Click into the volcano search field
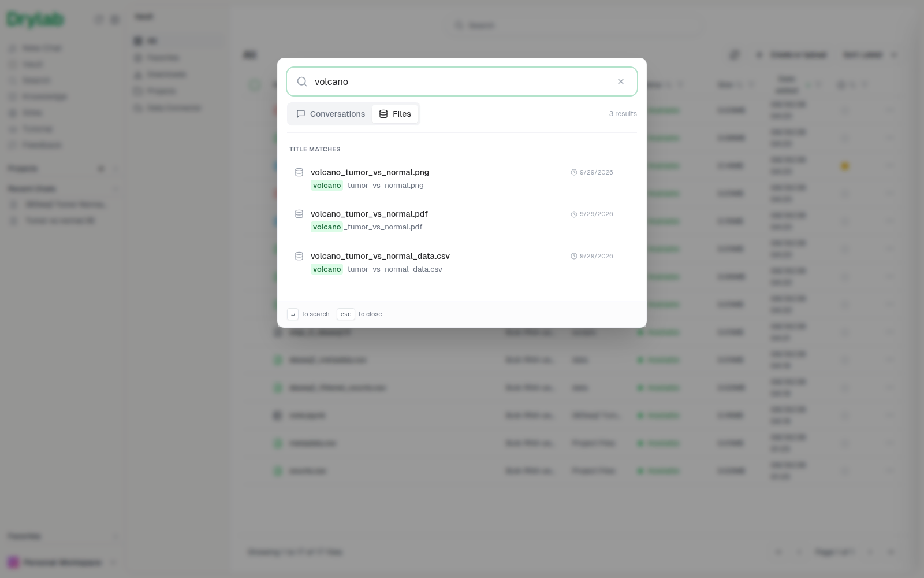 (x=462, y=81)
